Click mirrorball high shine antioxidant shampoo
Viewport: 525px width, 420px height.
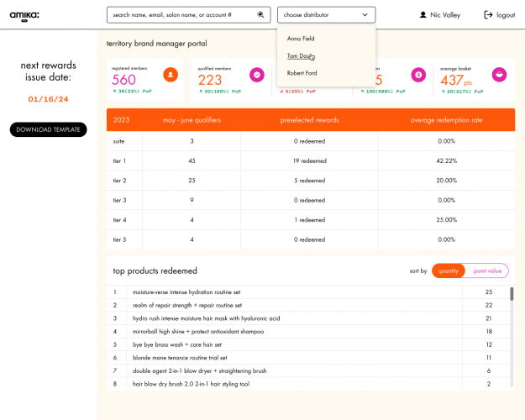coord(198,331)
